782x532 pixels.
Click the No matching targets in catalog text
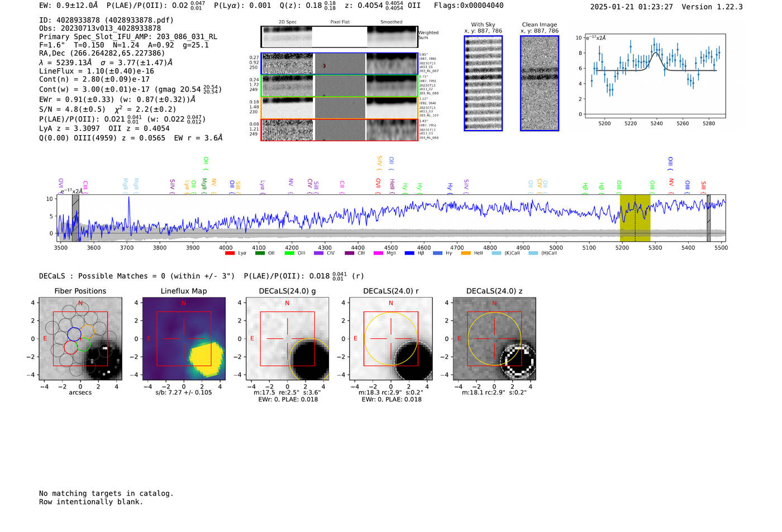[x=106, y=493]
